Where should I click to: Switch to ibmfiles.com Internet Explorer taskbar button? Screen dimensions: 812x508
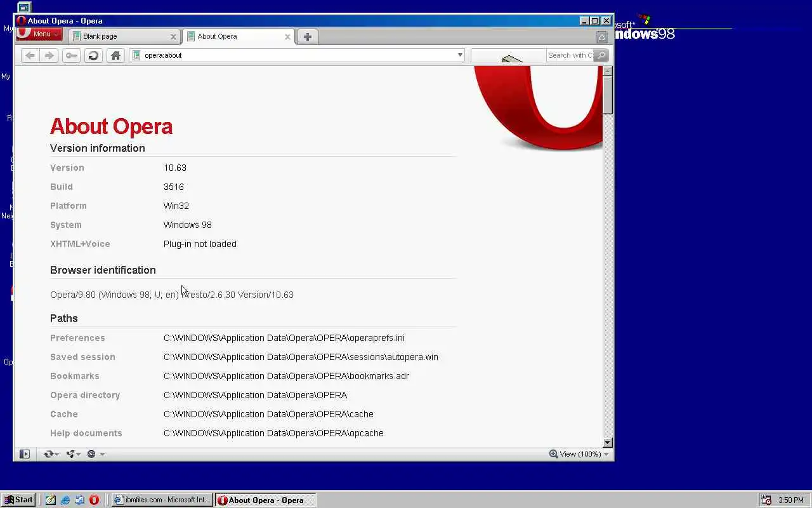click(x=162, y=500)
